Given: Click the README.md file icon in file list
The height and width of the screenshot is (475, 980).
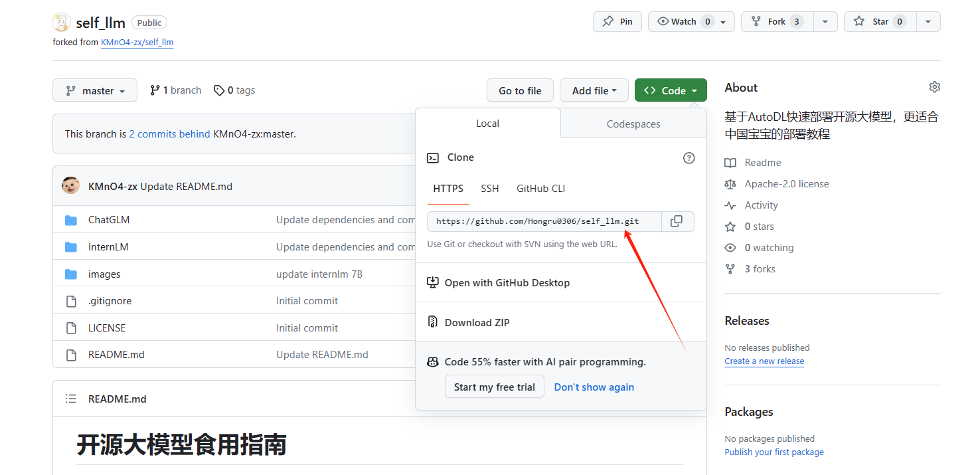Looking at the screenshot, I should 71,355.
